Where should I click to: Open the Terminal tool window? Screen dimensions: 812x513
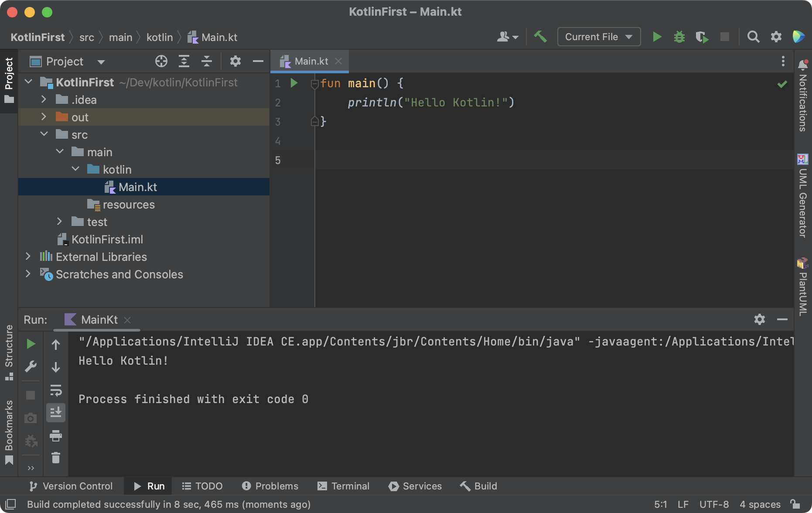click(x=343, y=486)
